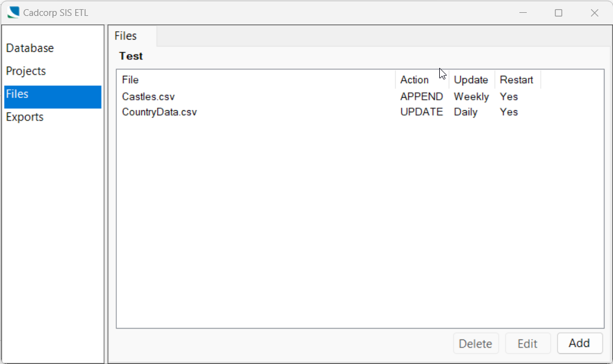This screenshot has width=613, height=364.
Task: Click the Delete button
Action: coord(475,344)
